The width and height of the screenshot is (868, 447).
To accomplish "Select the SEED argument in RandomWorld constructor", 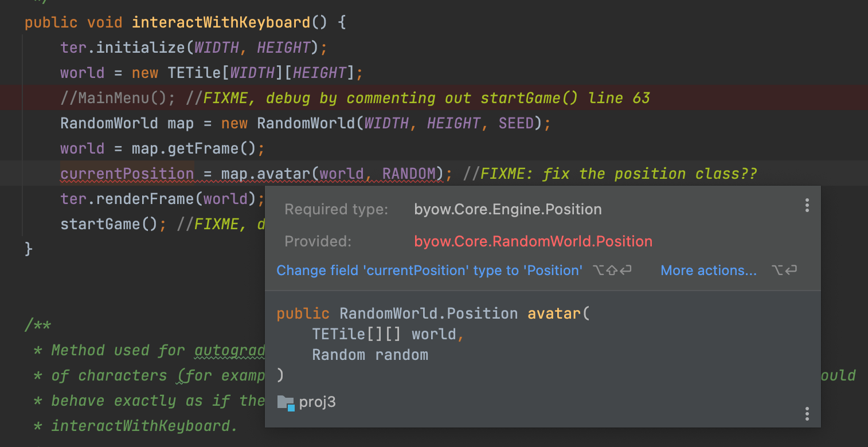I will point(516,123).
